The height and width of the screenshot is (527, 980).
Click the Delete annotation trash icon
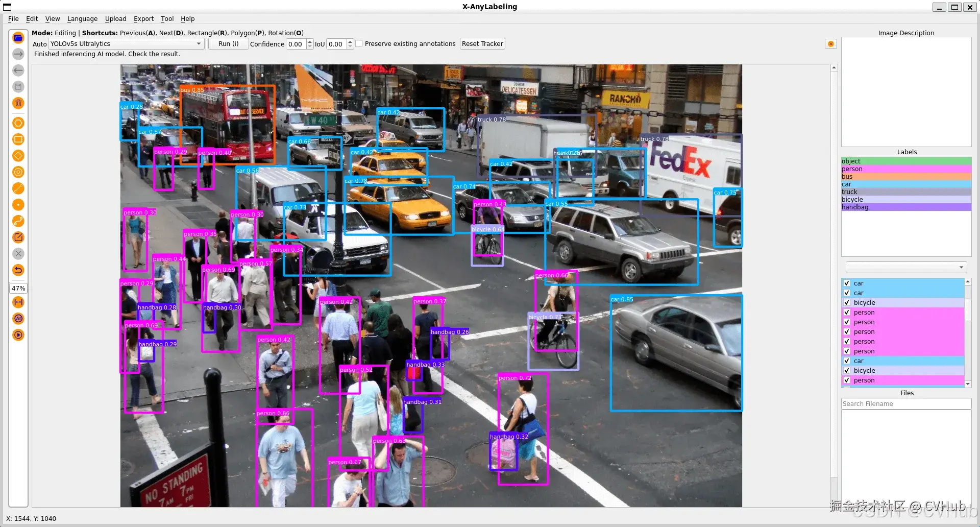tap(18, 103)
